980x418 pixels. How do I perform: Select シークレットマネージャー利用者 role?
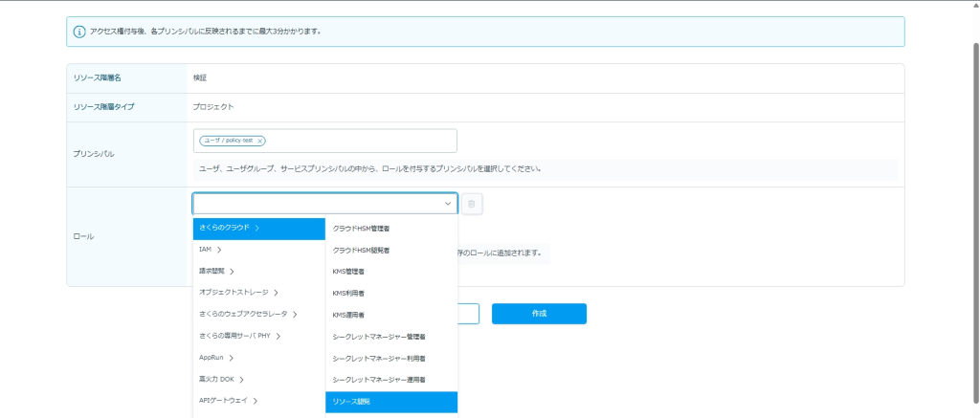[x=391, y=359]
